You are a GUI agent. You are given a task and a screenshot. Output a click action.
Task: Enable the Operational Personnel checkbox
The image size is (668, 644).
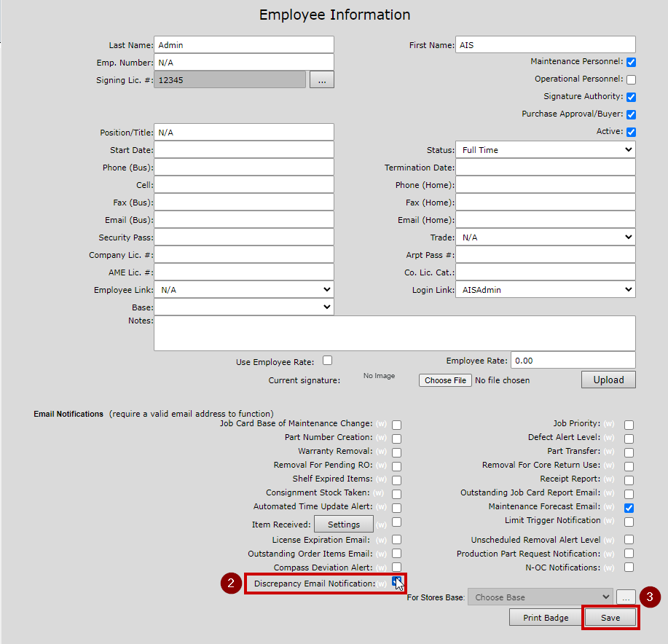[631, 79]
